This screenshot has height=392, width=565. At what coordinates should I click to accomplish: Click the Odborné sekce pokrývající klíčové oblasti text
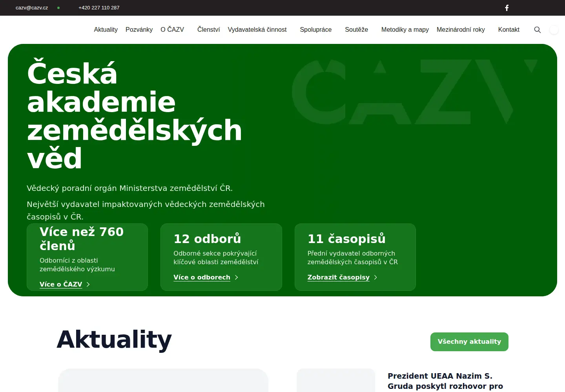tap(216, 258)
